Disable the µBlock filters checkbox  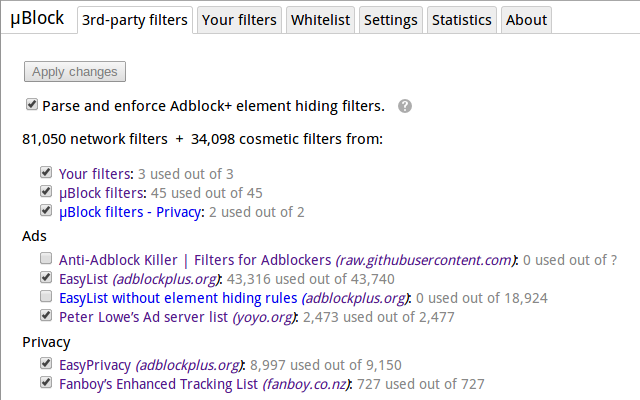pos(46,192)
